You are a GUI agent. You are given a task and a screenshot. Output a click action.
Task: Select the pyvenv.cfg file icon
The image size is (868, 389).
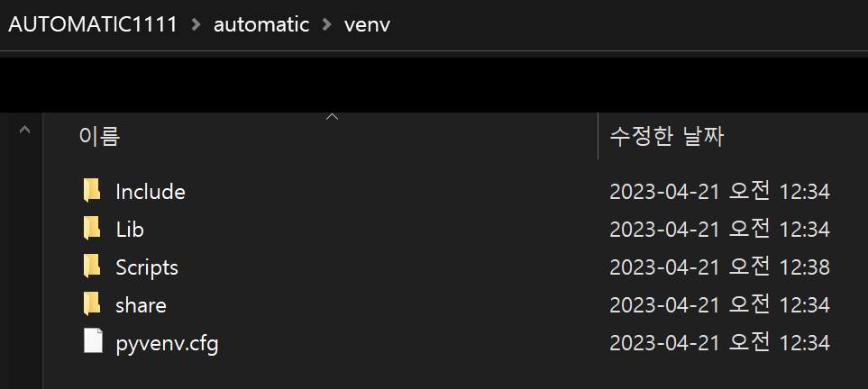pyautogui.click(x=93, y=341)
